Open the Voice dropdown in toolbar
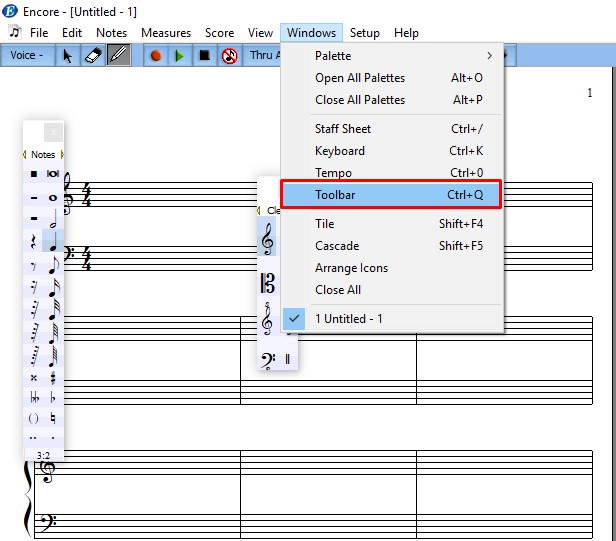 tap(27, 55)
